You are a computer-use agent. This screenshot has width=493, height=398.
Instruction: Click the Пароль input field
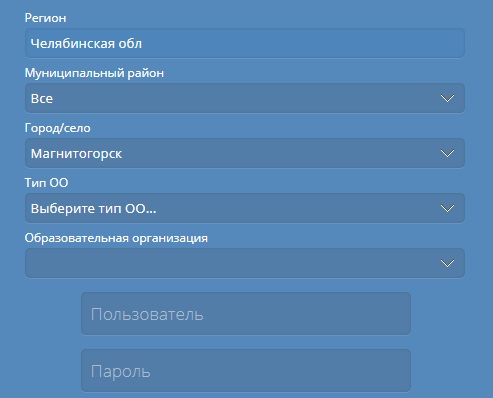click(246, 370)
